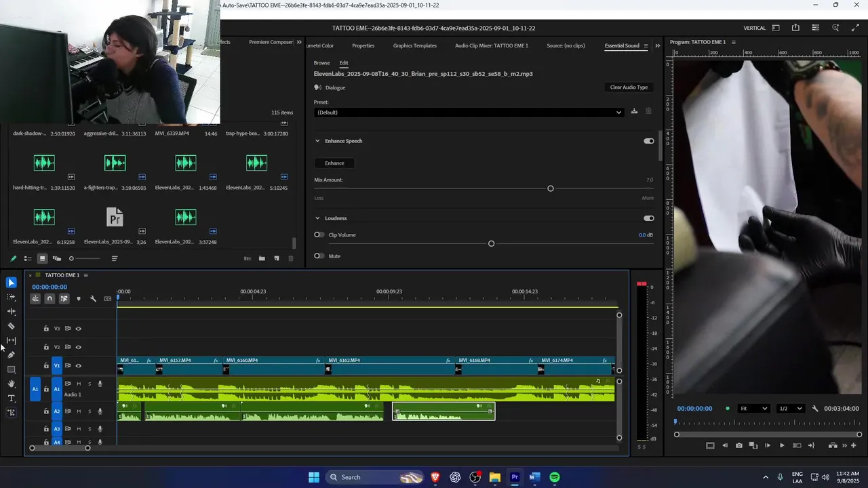Screen dimensions: 868x488
Task: Switch project panel to freeform view
Action: click(57, 258)
